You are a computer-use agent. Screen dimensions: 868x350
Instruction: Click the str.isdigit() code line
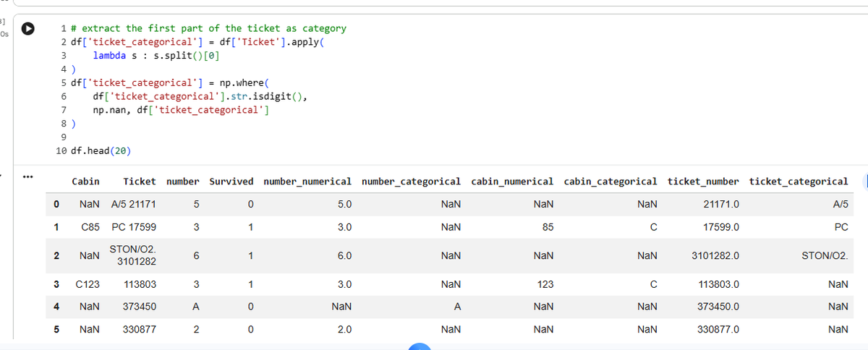pyautogui.click(x=200, y=96)
